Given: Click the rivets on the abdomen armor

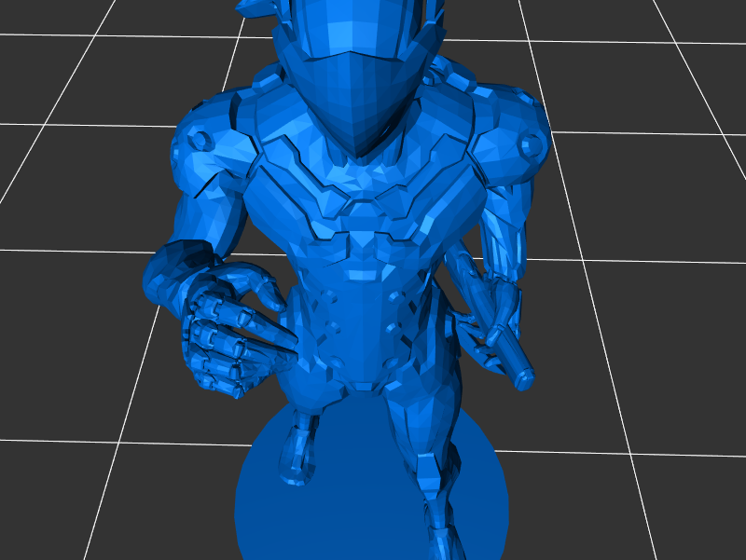Looking at the screenshot, I should click(x=333, y=328).
